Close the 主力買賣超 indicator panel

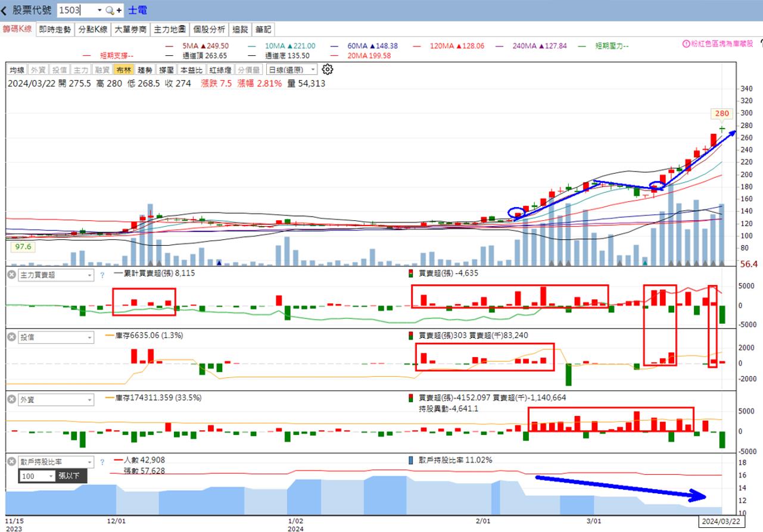[11, 275]
